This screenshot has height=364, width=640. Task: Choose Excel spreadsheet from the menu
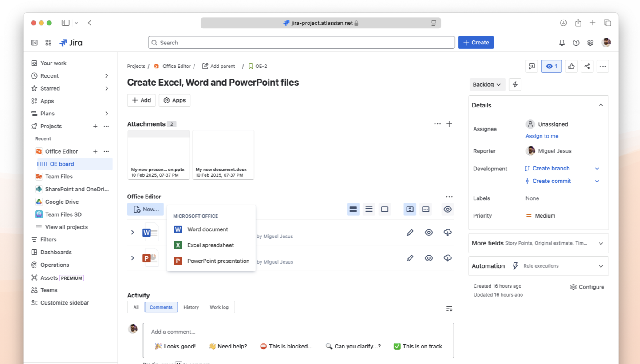click(211, 245)
